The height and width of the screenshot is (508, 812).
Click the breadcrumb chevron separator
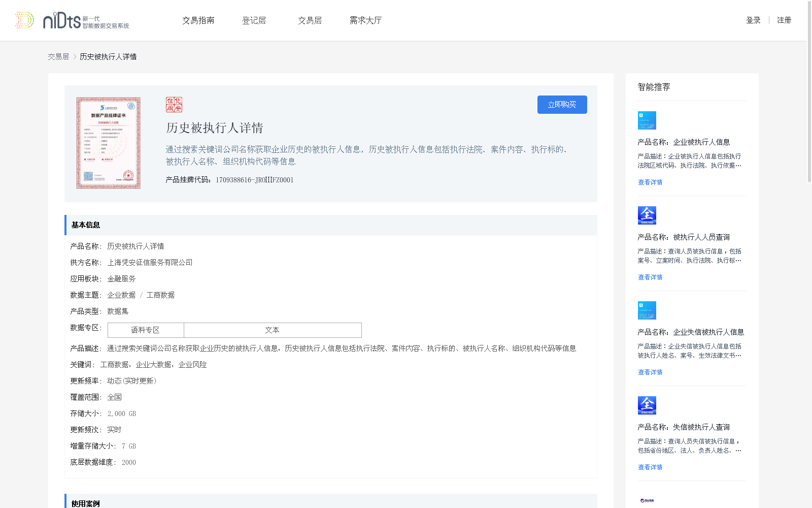point(75,57)
